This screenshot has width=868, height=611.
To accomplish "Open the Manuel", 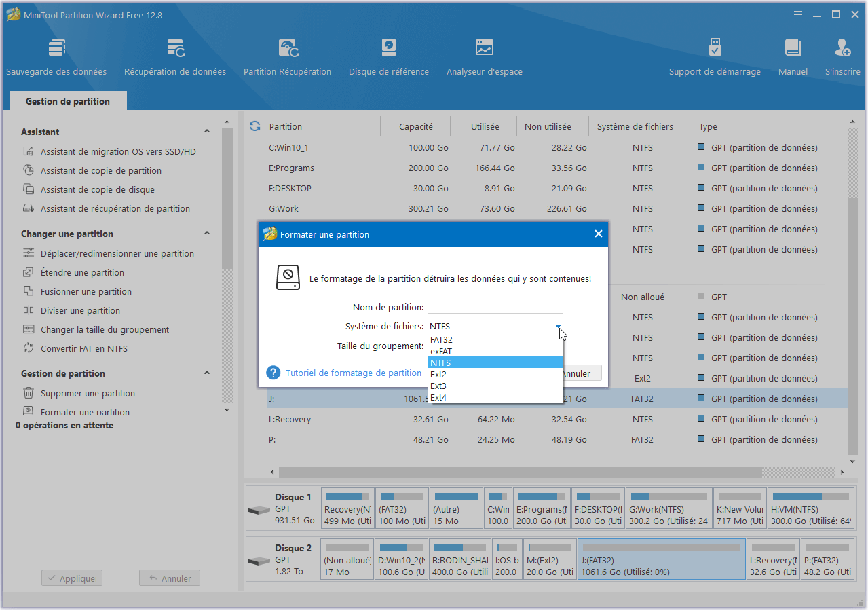I will pyautogui.click(x=792, y=54).
